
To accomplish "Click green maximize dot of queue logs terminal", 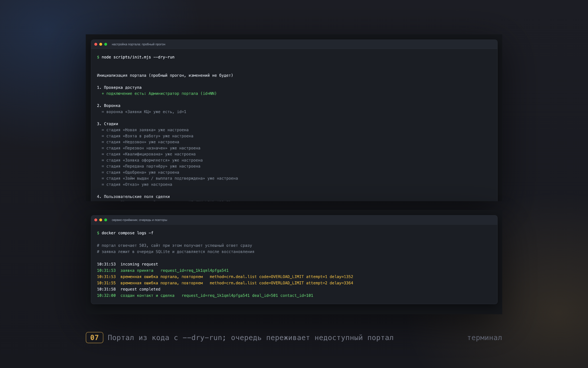I will pyautogui.click(x=106, y=220).
